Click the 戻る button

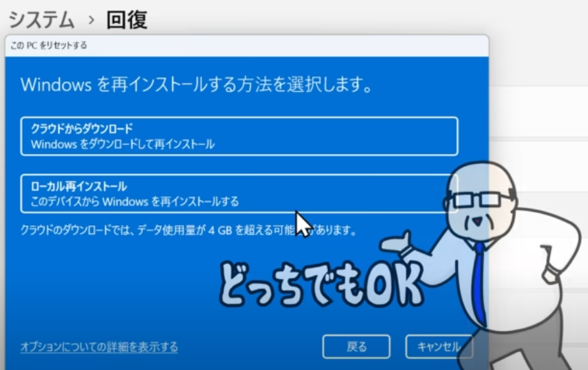pos(356,346)
